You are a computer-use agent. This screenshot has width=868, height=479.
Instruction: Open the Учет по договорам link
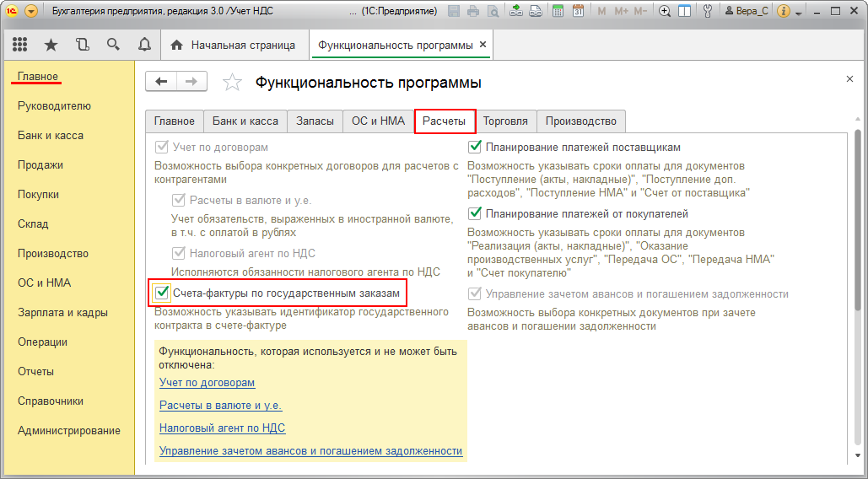pos(207,383)
